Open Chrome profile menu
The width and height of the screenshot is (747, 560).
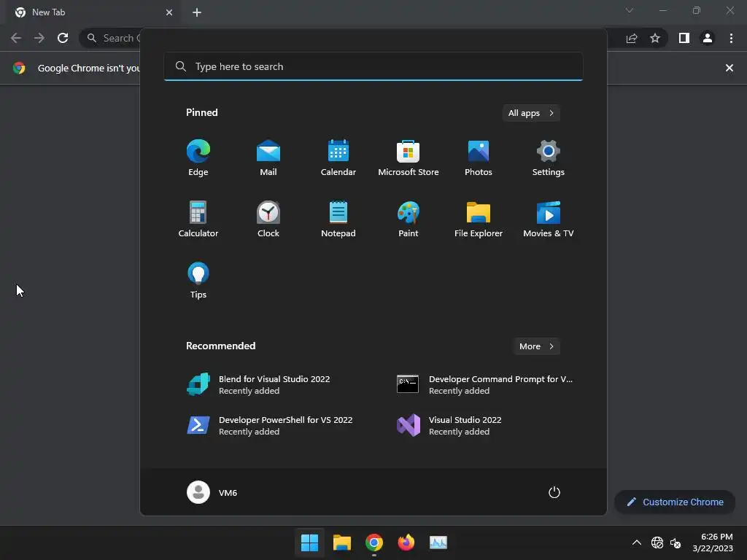click(x=708, y=38)
